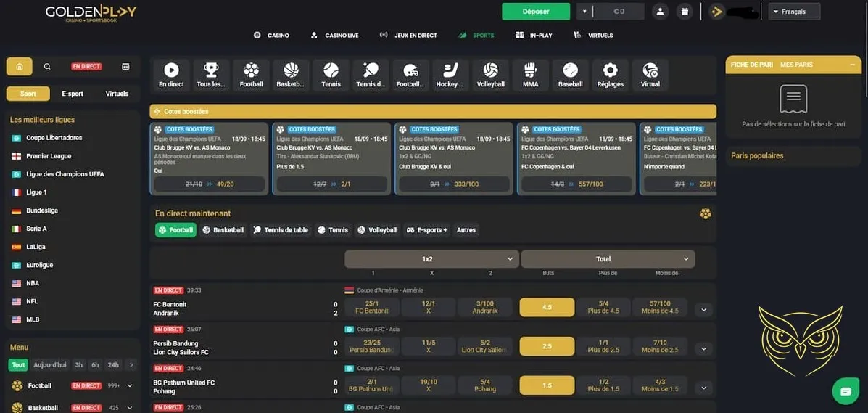This screenshot has width=868, height=413.
Task: Open the user profile icon
Action: tap(659, 12)
